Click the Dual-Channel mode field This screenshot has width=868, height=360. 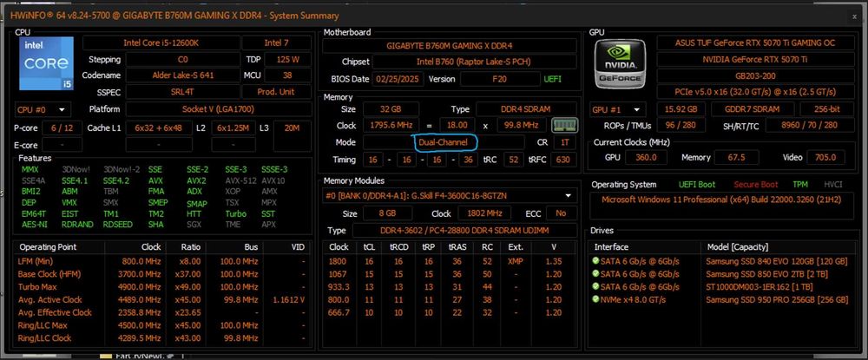tap(443, 142)
